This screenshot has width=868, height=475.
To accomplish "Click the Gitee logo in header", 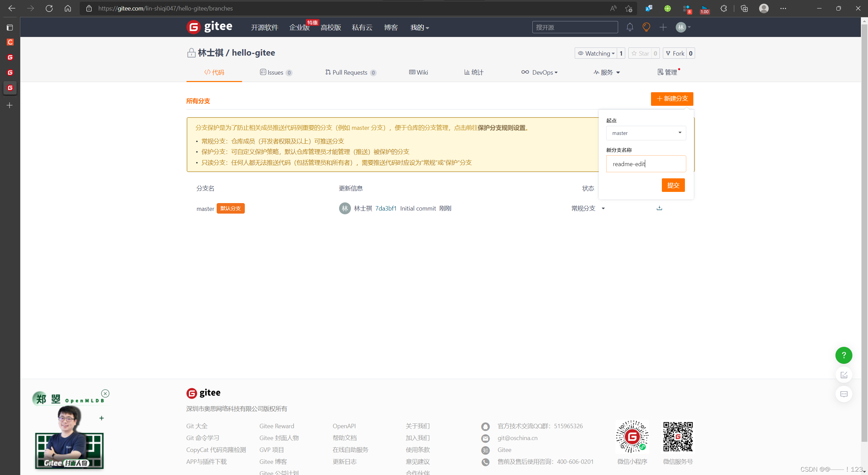I will (209, 27).
